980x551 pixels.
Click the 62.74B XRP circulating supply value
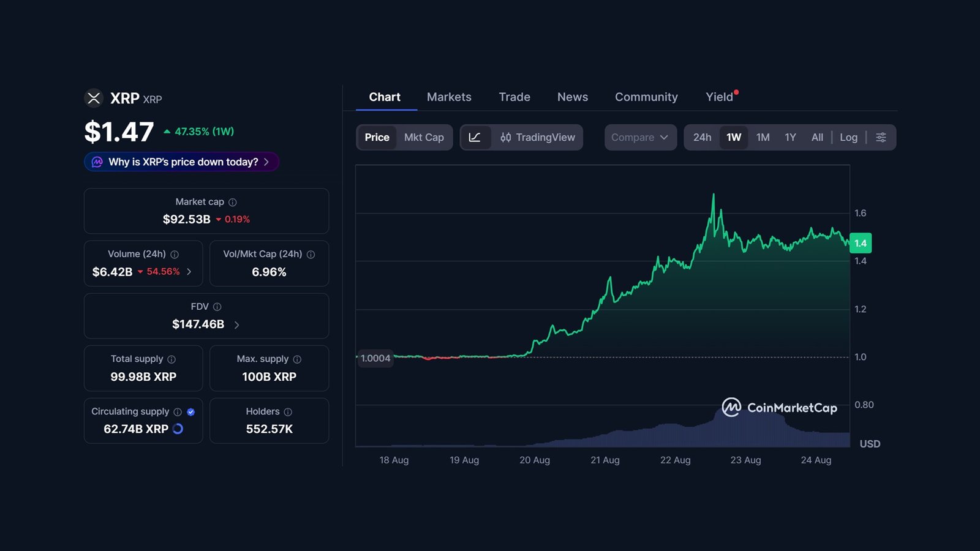tap(136, 429)
